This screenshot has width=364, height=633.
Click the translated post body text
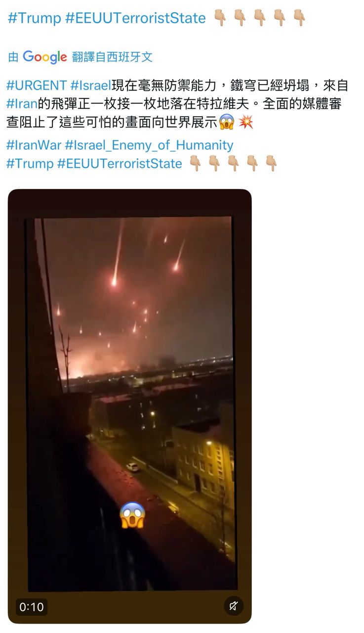coord(178,104)
